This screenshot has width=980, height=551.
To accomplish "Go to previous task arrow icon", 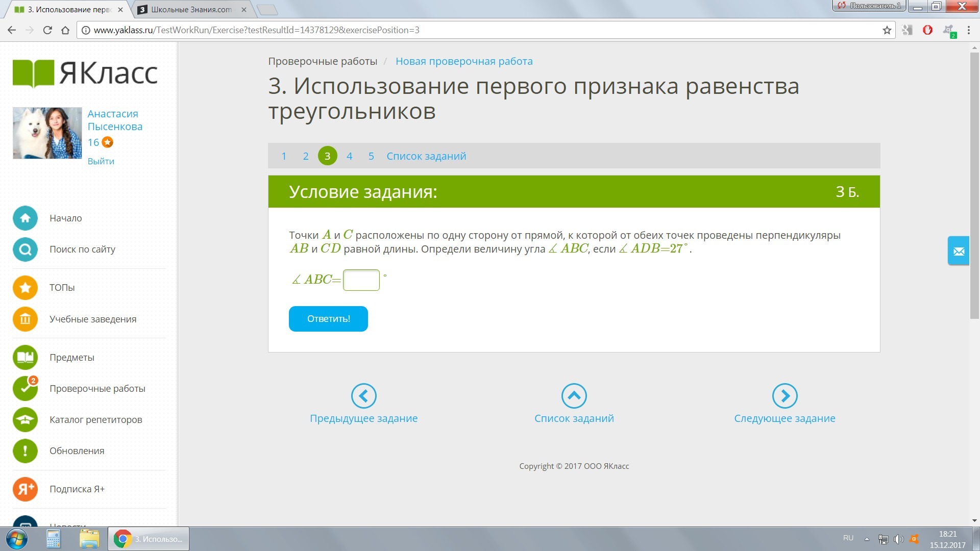I will click(x=363, y=396).
